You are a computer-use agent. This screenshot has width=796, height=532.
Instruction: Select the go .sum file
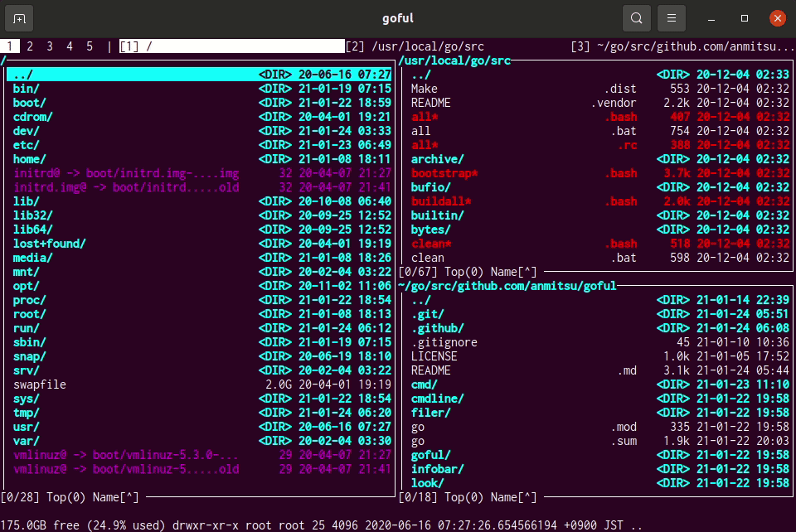(x=600, y=441)
